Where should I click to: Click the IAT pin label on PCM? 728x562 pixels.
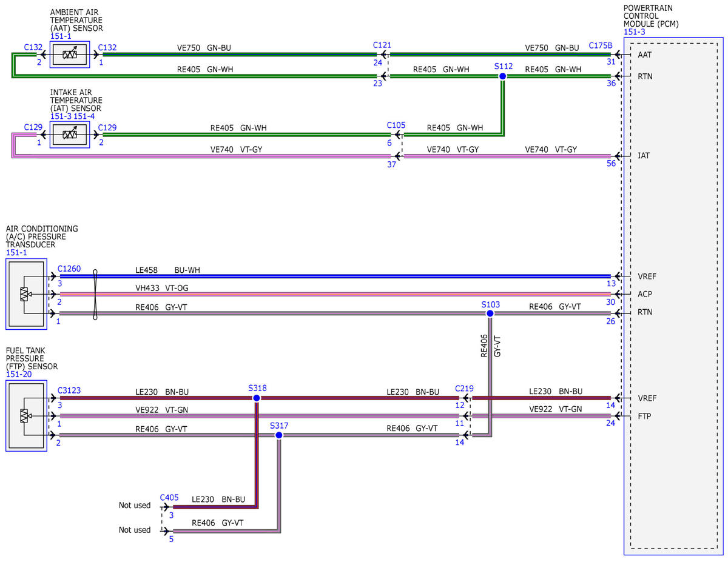point(644,156)
